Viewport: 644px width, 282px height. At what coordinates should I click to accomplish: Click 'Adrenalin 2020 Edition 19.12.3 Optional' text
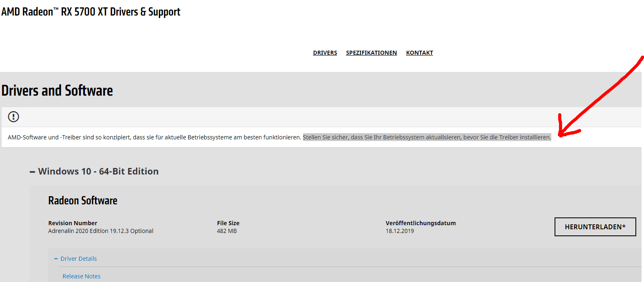tap(101, 231)
